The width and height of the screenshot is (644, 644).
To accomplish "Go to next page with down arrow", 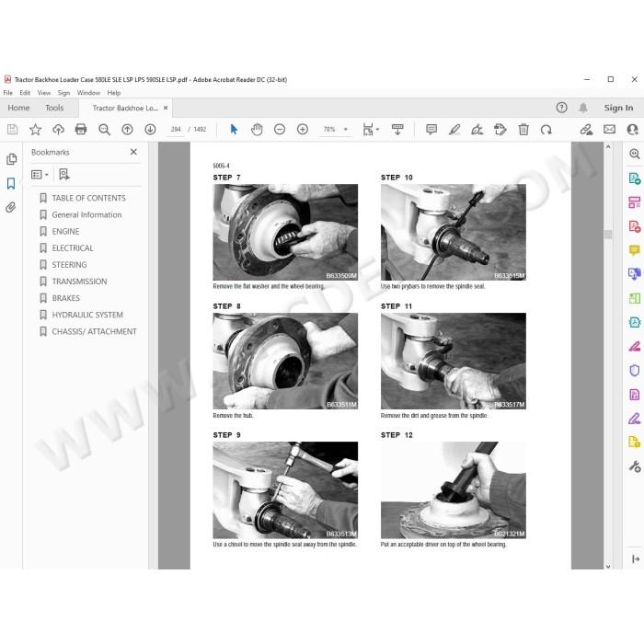I will (150, 130).
